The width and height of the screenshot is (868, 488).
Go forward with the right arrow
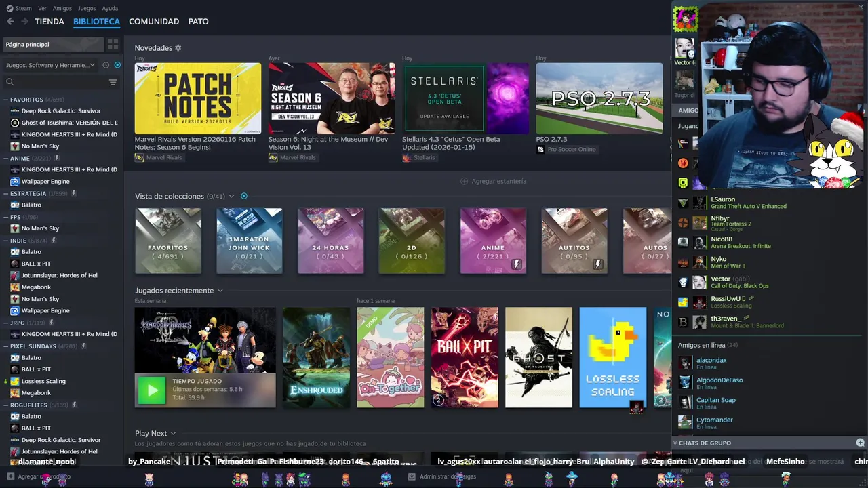(x=24, y=22)
